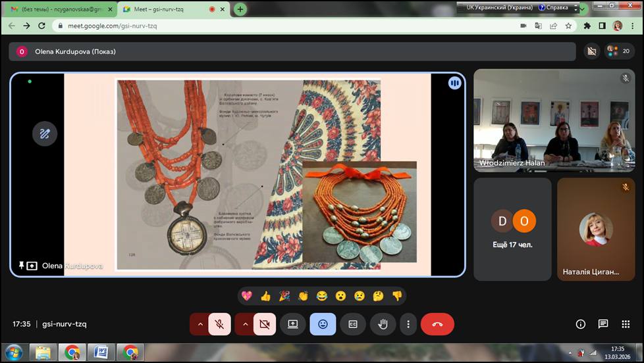Open the chat messages panel
Screen dimensions: 644x363
603,324
